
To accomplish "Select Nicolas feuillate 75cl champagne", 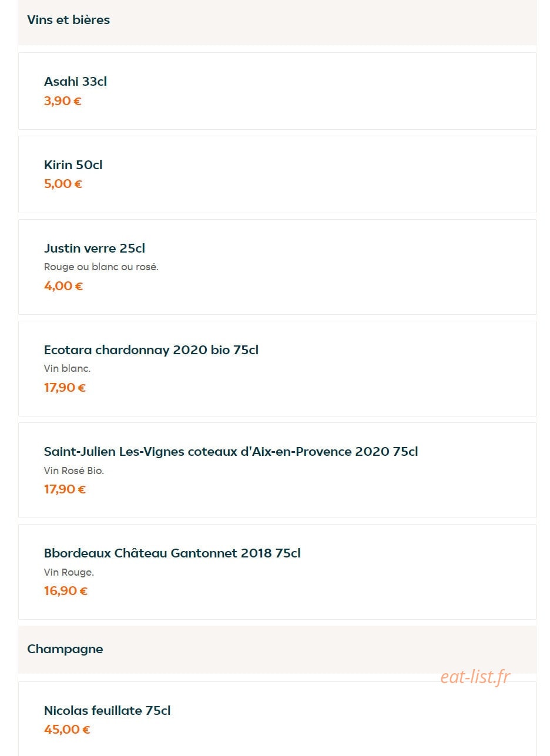I will click(x=277, y=719).
